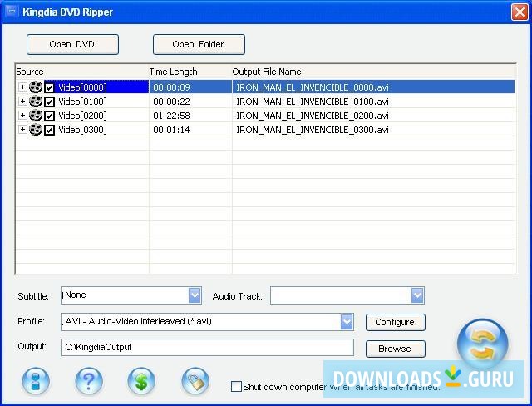Uncheck the Video[0300] checkbox
Viewport: 532px width, 406px height.
(x=50, y=130)
